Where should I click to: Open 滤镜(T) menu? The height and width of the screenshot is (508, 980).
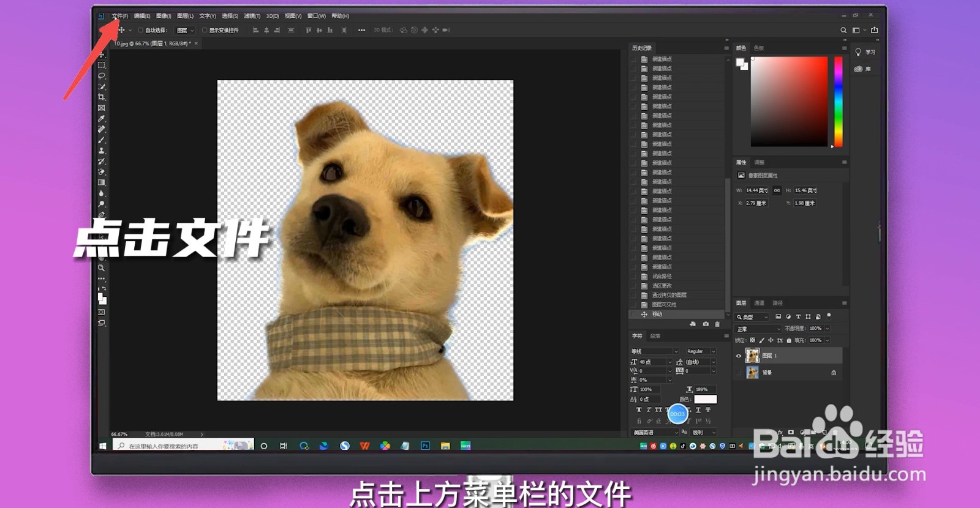click(252, 16)
